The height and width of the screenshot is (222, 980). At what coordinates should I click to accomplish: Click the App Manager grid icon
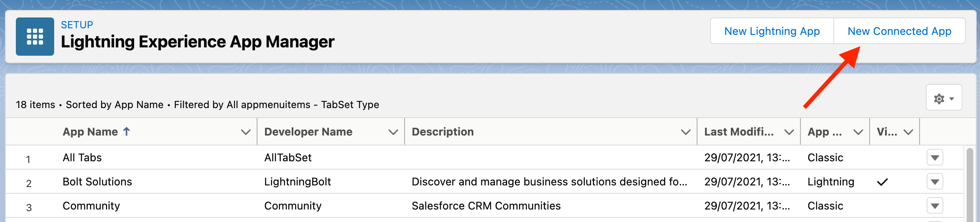35,37
